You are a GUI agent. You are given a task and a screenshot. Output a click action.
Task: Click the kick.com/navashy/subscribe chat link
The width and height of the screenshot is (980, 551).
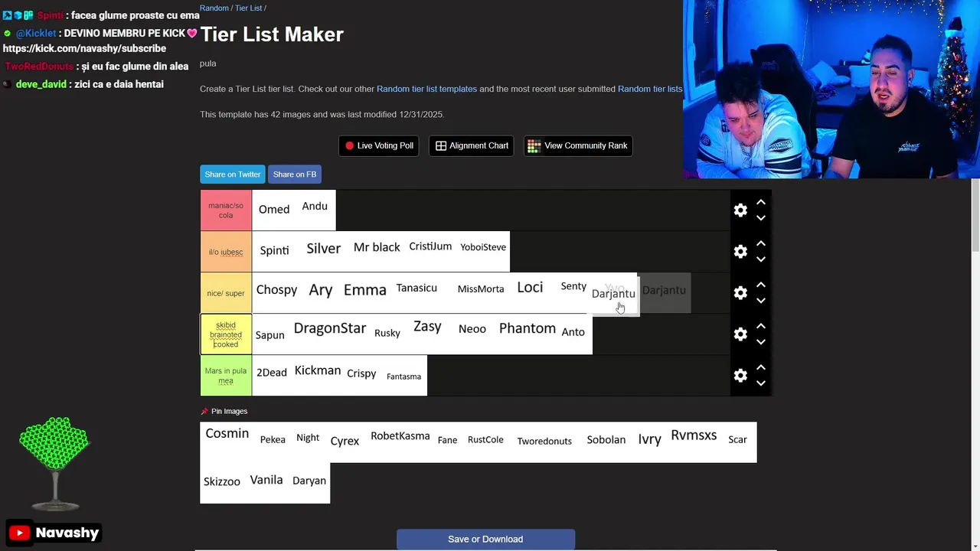coord(84,48)
